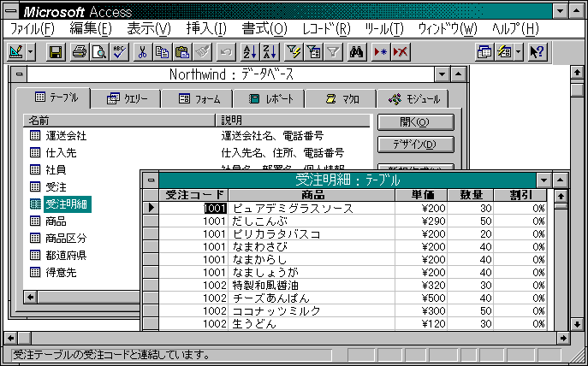Click the 受注コード column header
The height and width of the screenshot is (366, 588).
click(193, 195)
